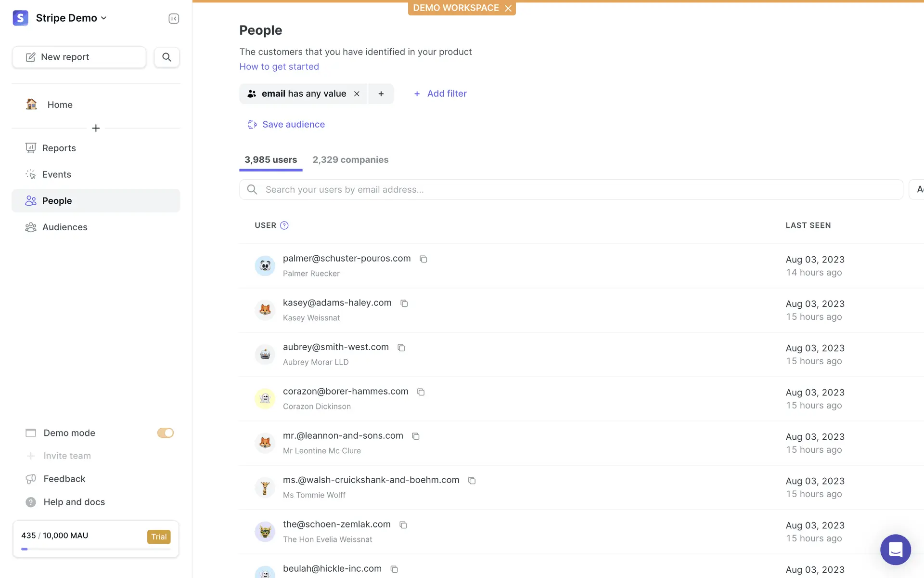Open Audiences in the sidebar
Image resolution: width=924 pixels, height=578 pixels.
64,227
